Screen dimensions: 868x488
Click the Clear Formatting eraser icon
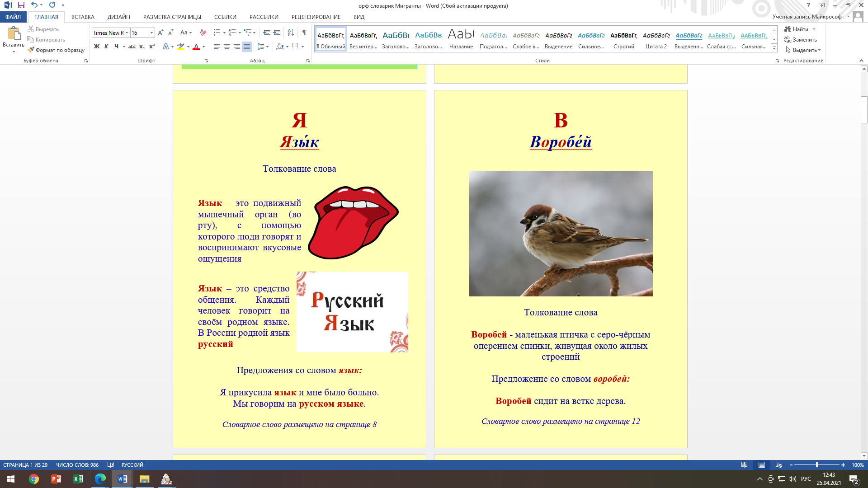click(203, 33)
